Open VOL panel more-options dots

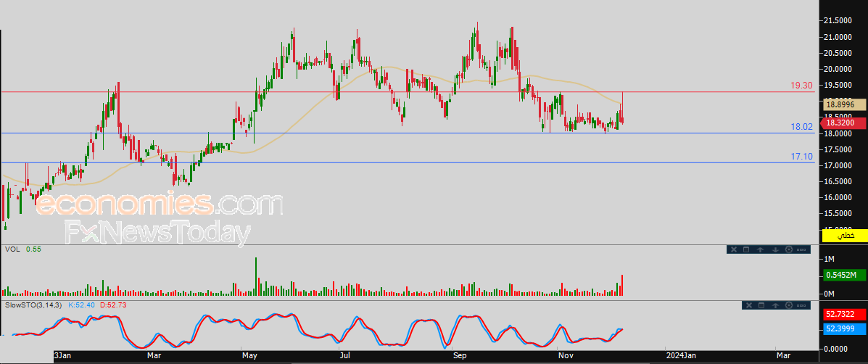801,249
